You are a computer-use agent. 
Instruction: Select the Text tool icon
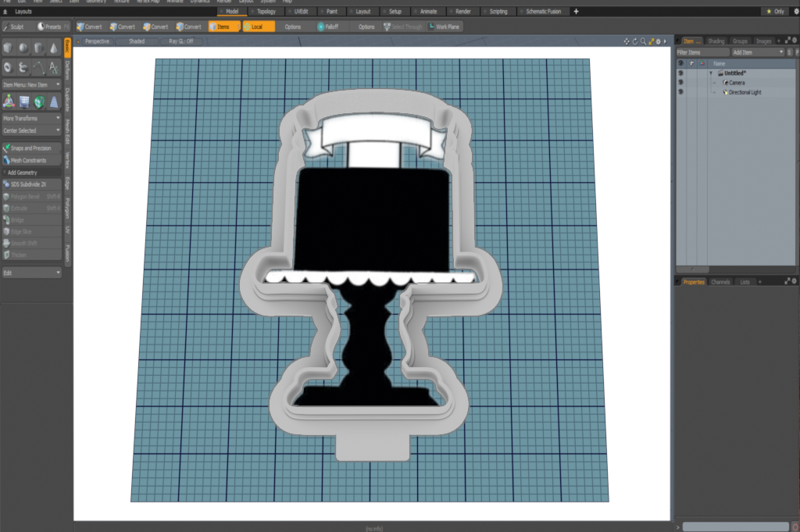coord(53,67)
